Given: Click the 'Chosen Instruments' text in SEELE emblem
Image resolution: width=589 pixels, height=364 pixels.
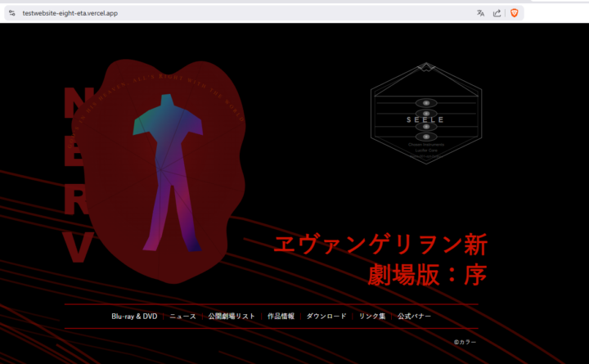Looking at the screenshot, I should (x=426, y=145).
